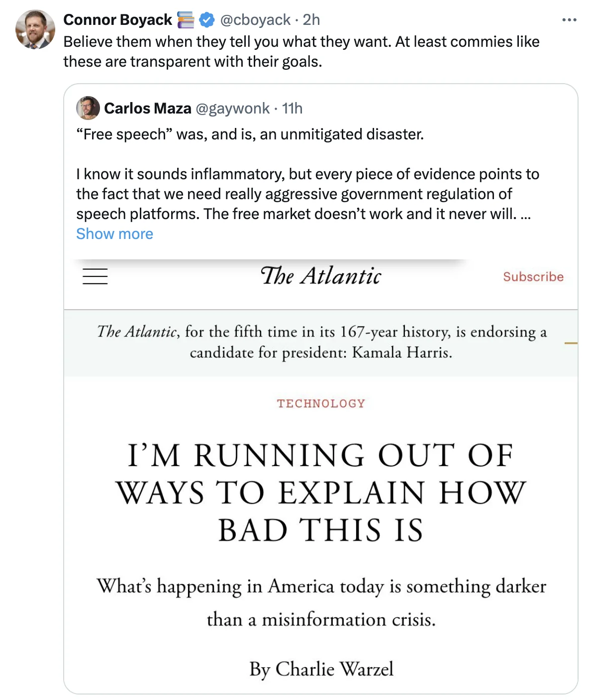The image size is (591, 700).
Task: Click the "I'm Running Out of Ways" headline
Action: 321,492
